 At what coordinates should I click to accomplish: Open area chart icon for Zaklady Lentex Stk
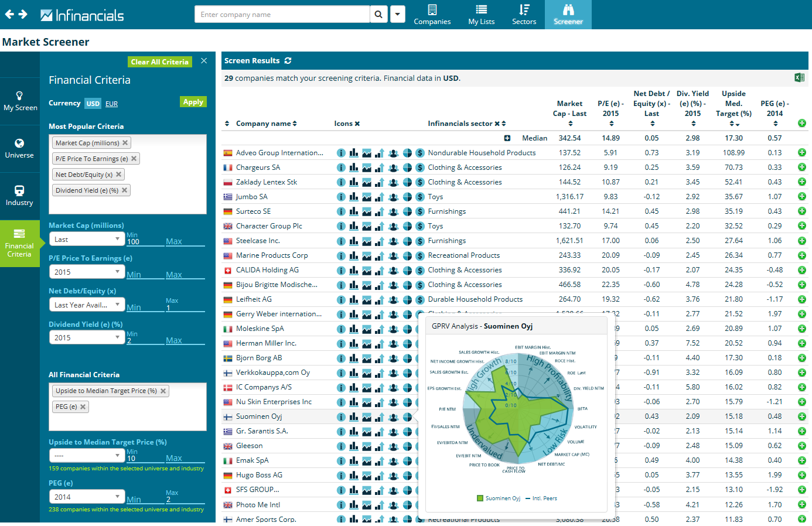coord(367,182)
